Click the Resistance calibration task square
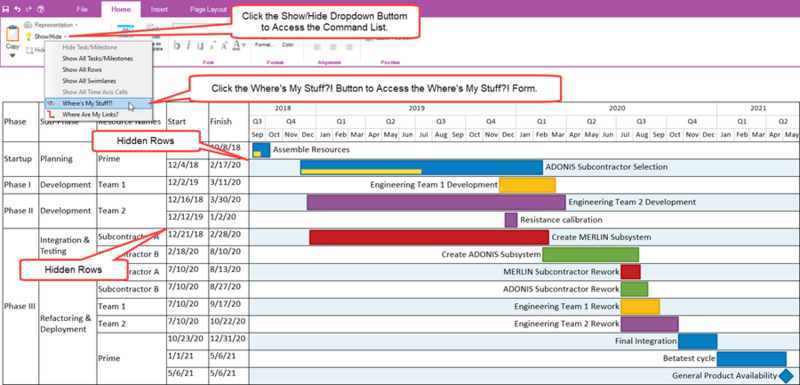This screenshot has width=800, height=385. 511,220
